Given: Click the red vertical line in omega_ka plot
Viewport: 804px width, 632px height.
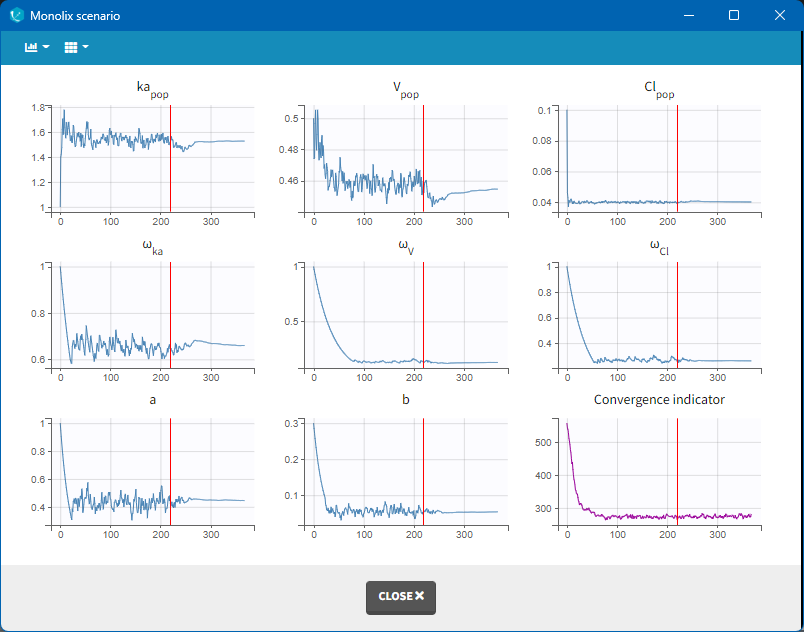Looking at the screenshot, I should (x=170, y=300).
